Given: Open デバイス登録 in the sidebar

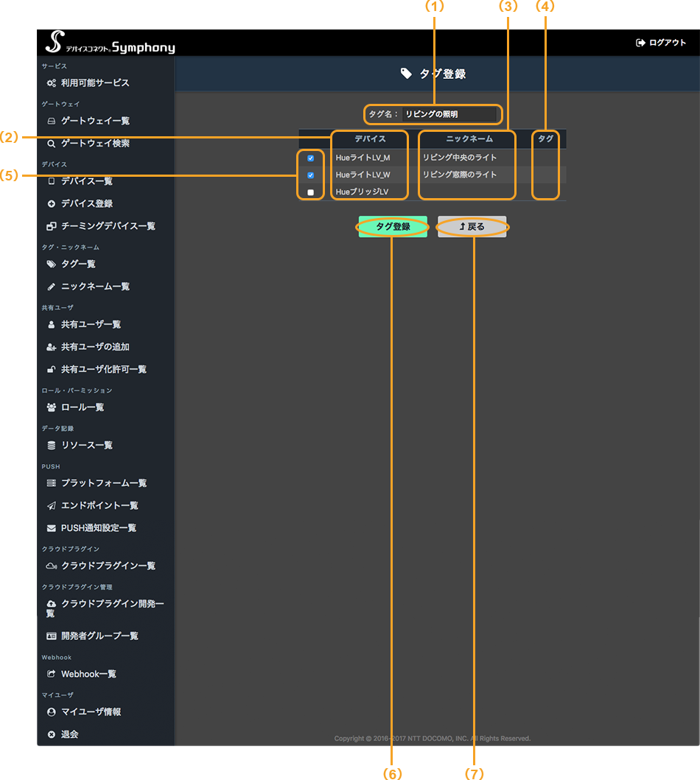Looking at the screenshot, I should coord(86,204).
